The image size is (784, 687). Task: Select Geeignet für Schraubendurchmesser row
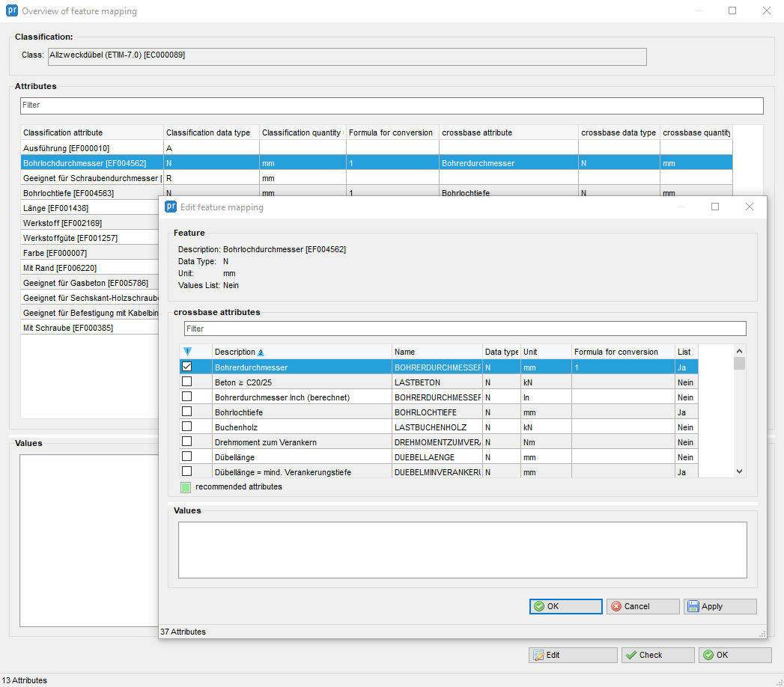point(377,178)
